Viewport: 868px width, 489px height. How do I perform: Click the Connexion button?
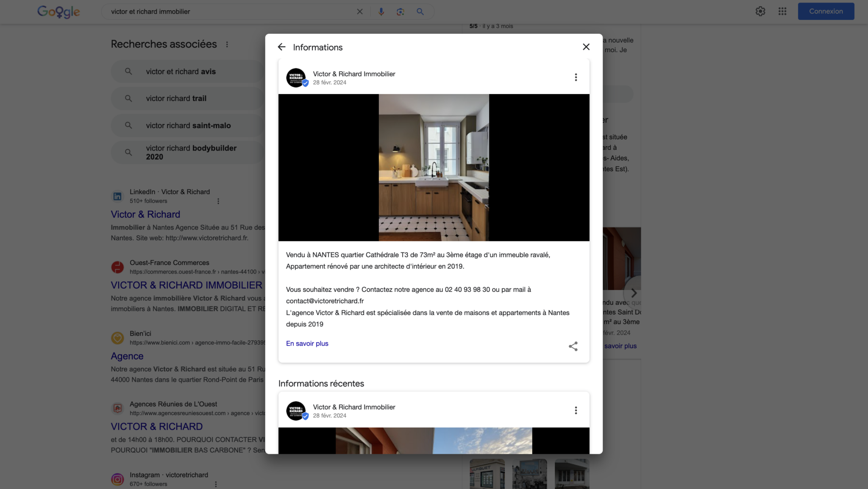pos(825,11)
